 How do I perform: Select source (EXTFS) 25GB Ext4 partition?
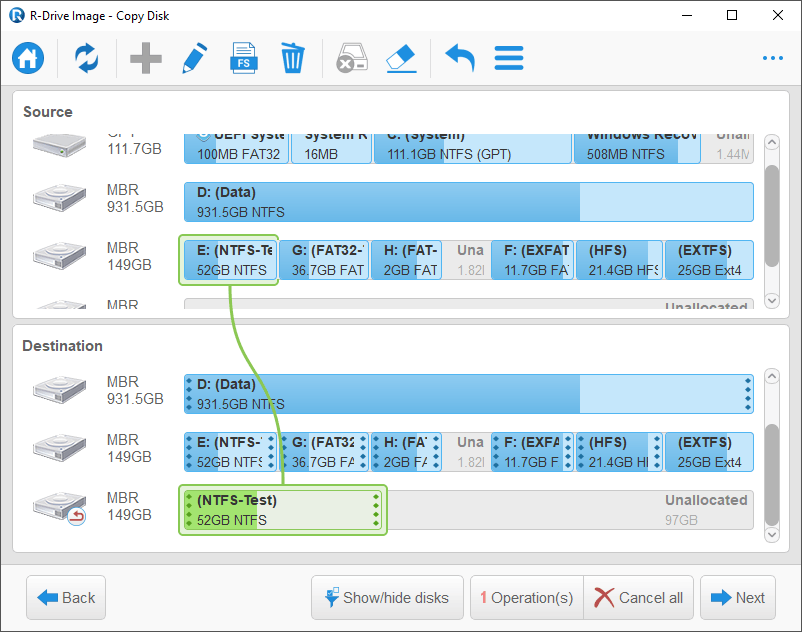point(709,260)
